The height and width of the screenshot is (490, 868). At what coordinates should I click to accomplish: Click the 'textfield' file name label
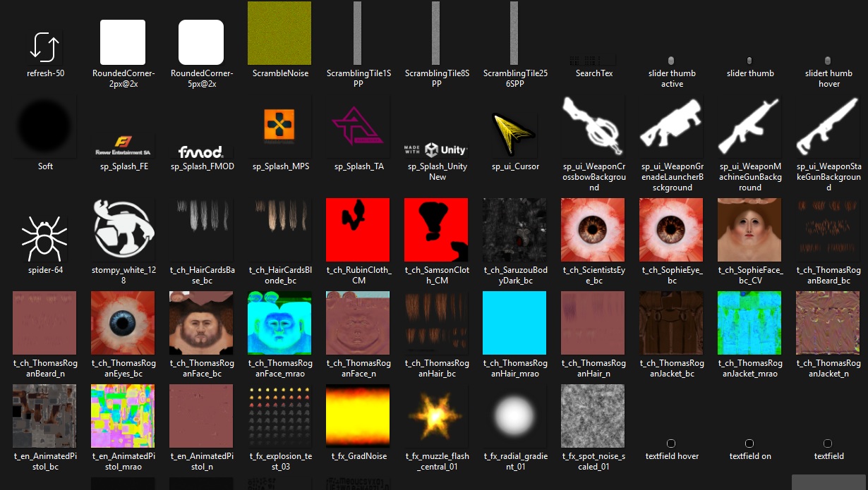(x=828, y=456)
